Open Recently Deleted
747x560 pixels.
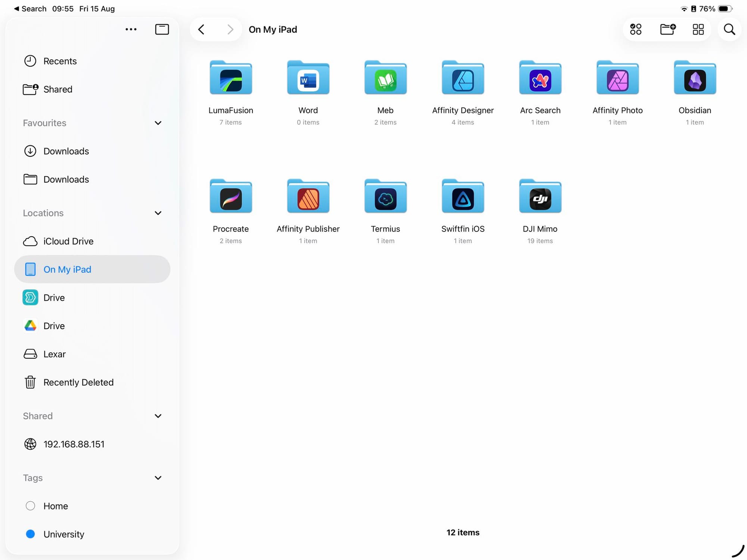92,382
